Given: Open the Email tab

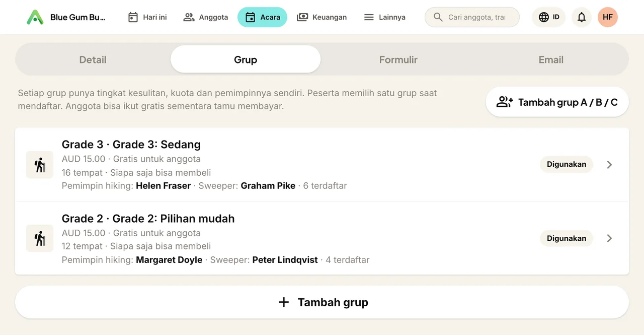Looking at the screenshot, I should (x=551, y=59).
